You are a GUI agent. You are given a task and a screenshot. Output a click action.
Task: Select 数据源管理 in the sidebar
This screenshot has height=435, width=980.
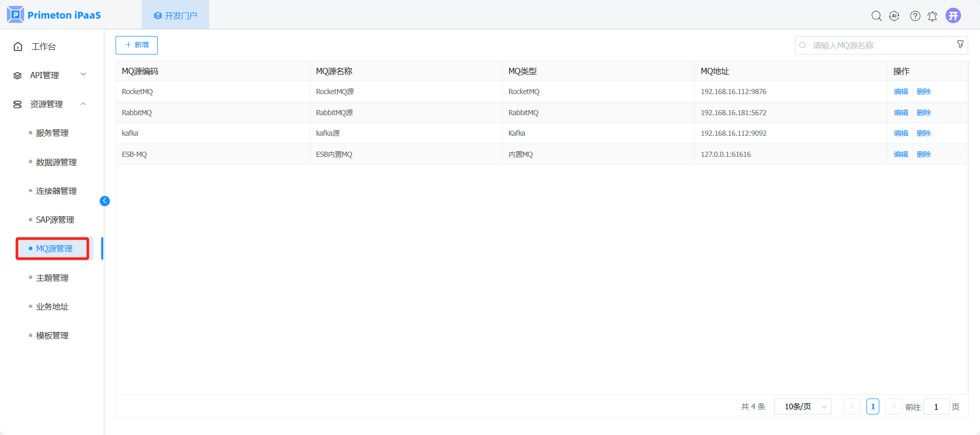(56, 162)
